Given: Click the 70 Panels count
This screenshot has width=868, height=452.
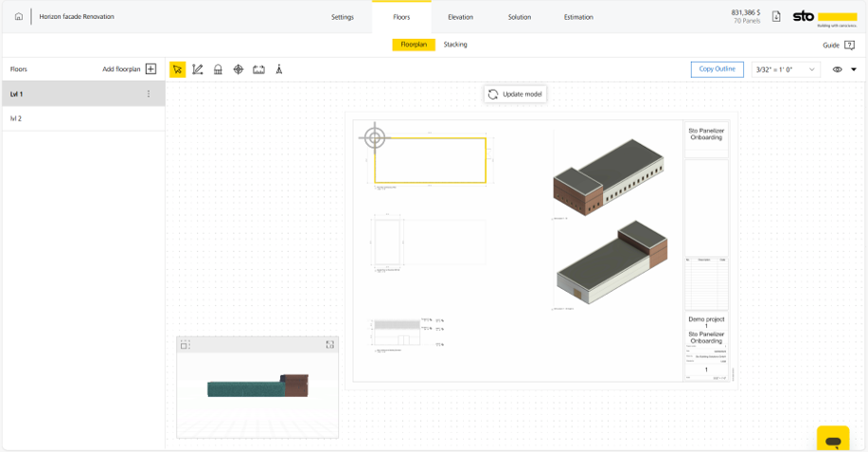Looking at the screenshot, I should click(747, 21).
